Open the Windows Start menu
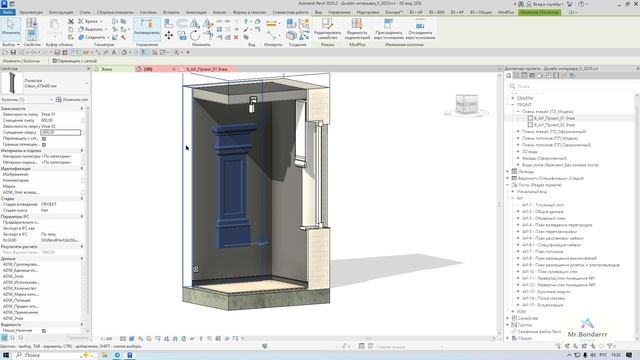 [6, 355]
